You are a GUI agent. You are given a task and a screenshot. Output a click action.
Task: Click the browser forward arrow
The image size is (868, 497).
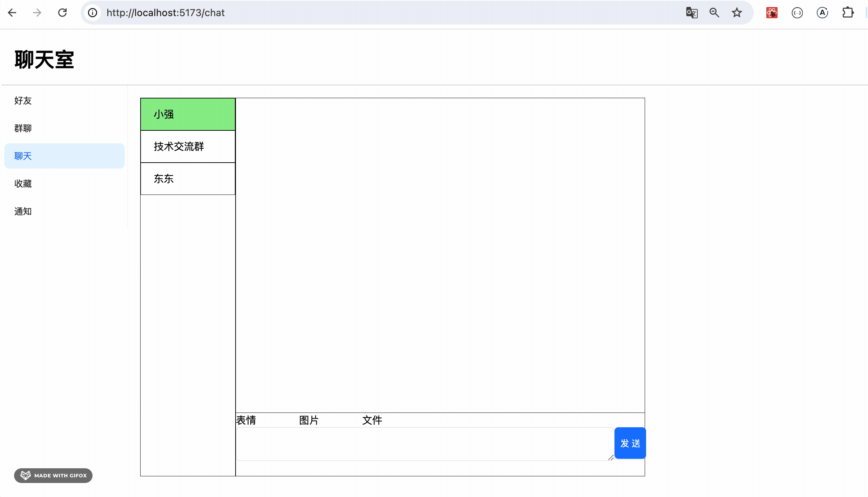pos(37,13)
